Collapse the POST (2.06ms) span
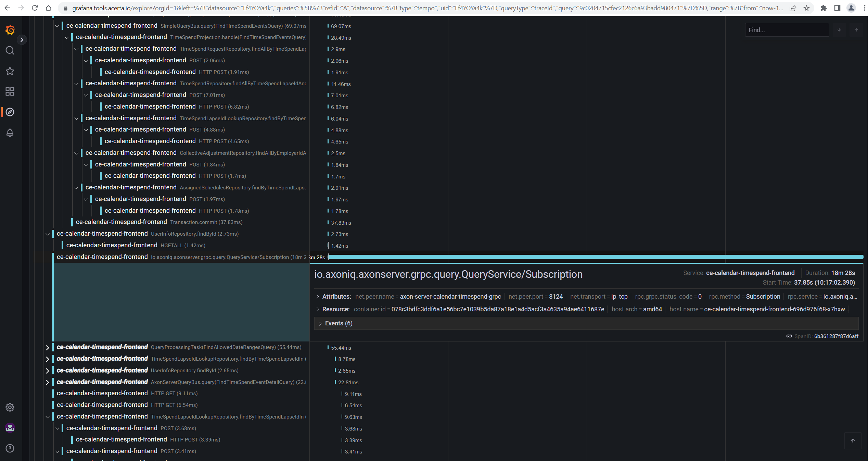 coord(86,61)
